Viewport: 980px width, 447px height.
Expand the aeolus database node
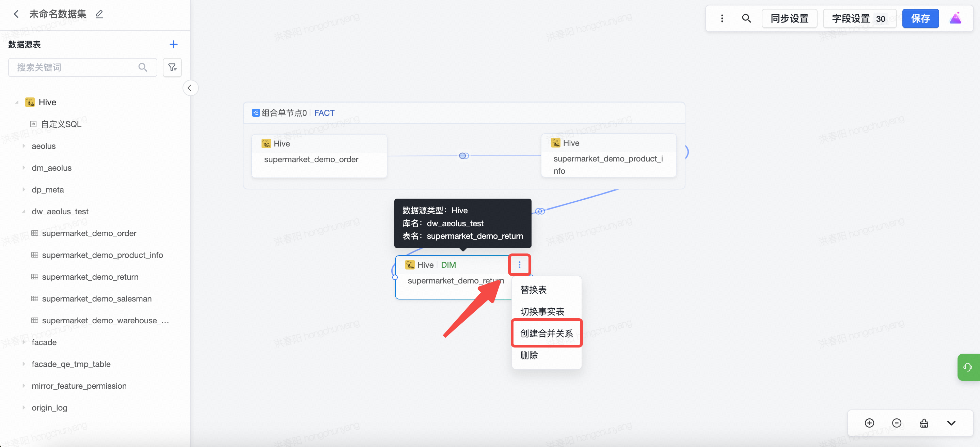[23, 146]
